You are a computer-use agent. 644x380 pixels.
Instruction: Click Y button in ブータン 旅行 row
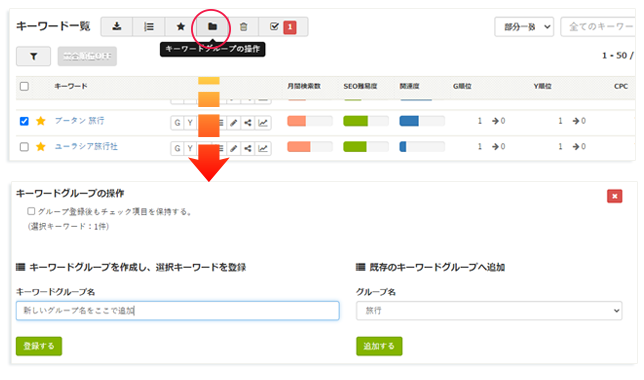(190, 122)
